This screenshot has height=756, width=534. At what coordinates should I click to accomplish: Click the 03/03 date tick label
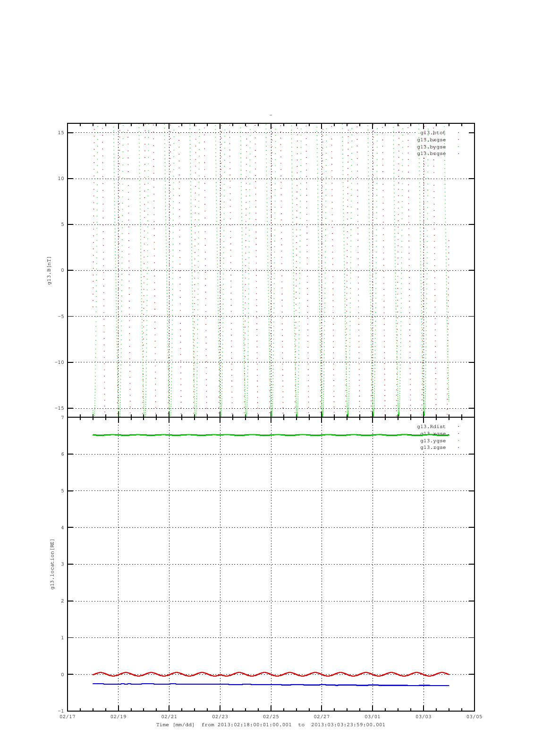424,717
